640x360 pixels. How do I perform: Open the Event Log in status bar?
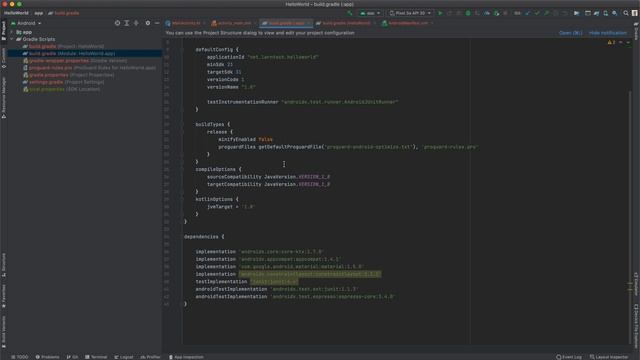(569, 357)
